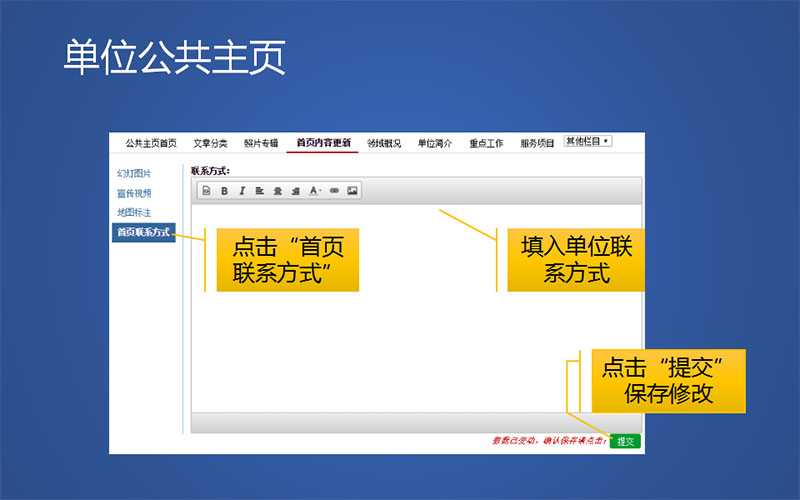Click 幻灯图片 in the left sidebar
800x500 pixels.
[x=134, y=174]
